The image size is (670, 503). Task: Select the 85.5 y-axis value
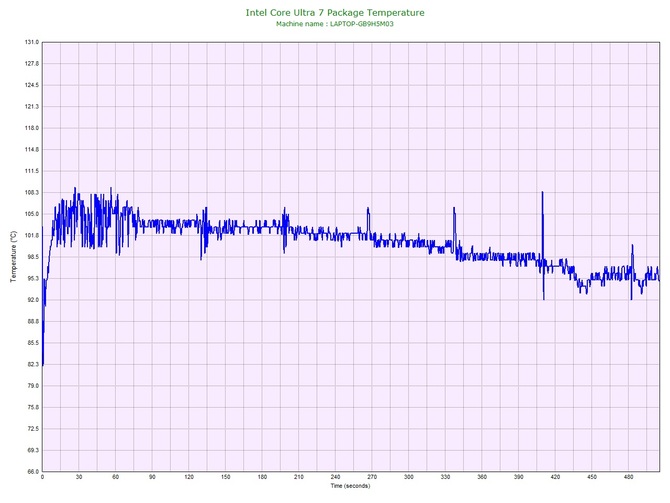33,343
